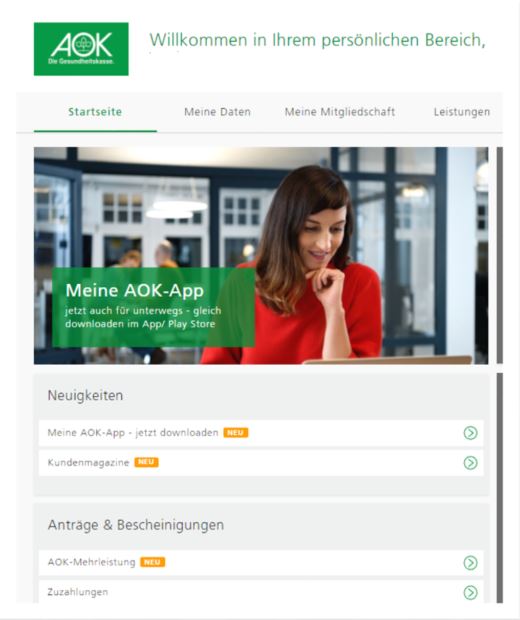Open arrow icon for Meine AOK-App news
The image size is (520, 620).
(x=470, y=433)
